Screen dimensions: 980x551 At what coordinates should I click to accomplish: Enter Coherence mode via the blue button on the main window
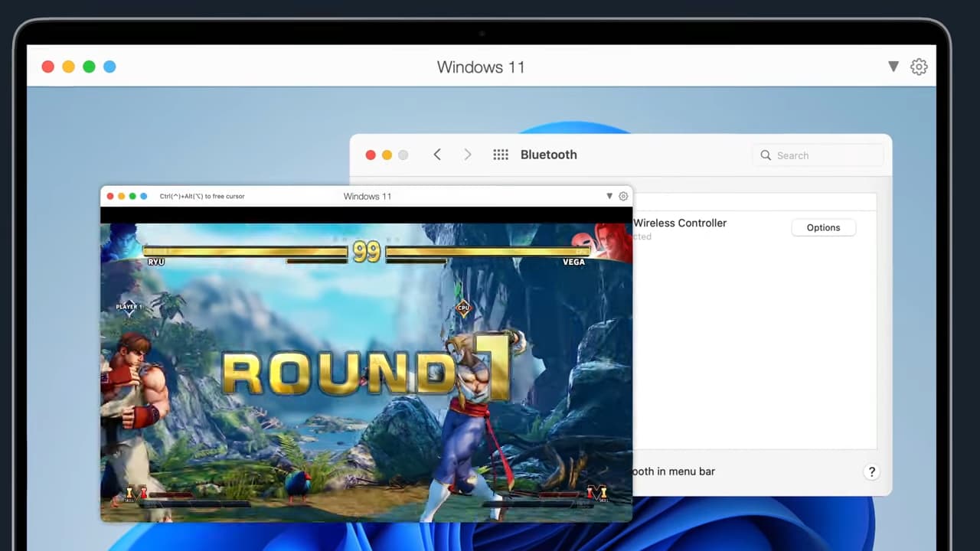109,67
